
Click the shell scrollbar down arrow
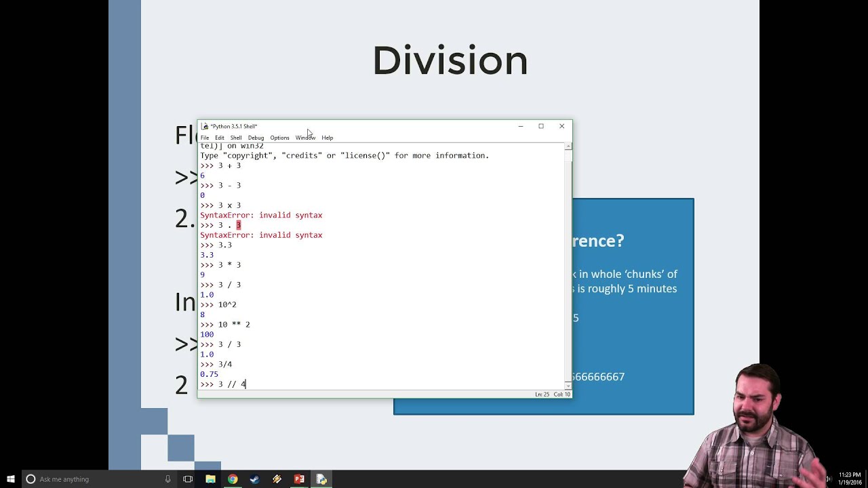(x=568, y=386)
